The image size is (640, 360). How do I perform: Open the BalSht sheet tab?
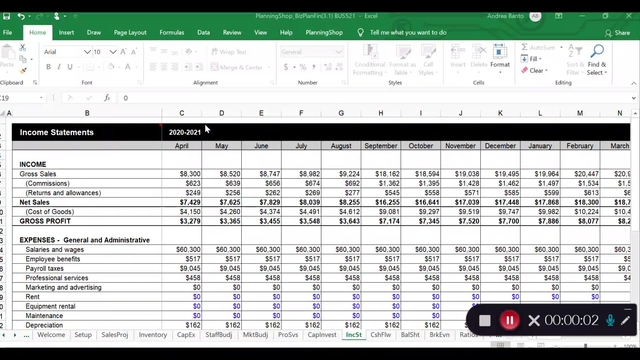[x=410, y=335]
